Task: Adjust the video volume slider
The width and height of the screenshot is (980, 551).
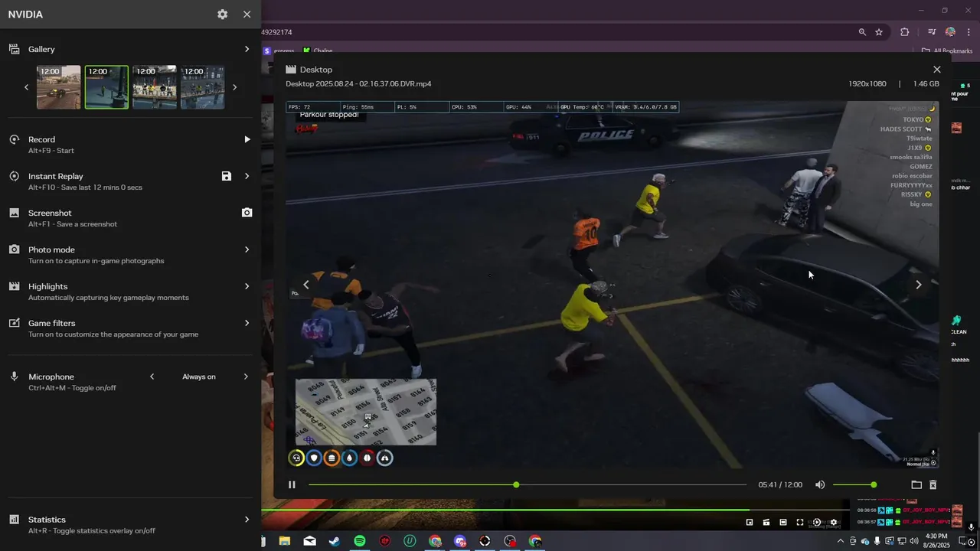Action: 854,484
